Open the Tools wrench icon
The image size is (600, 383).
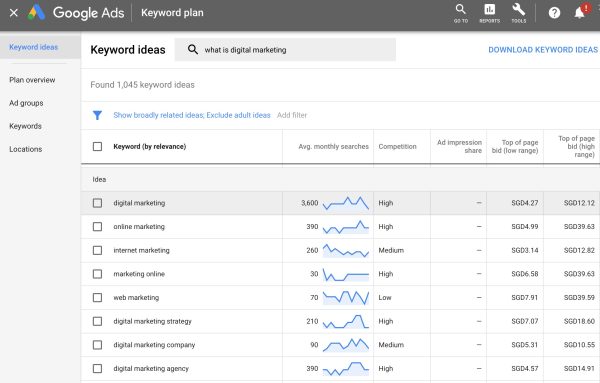pyautogui.click(x=518, y=13)
